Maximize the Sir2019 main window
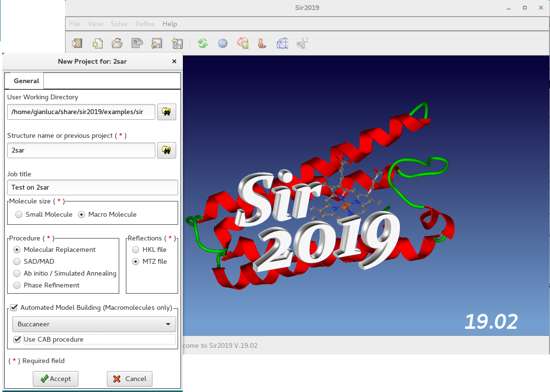The height and width of the screenshot is (392, 550). coord(525,8)
